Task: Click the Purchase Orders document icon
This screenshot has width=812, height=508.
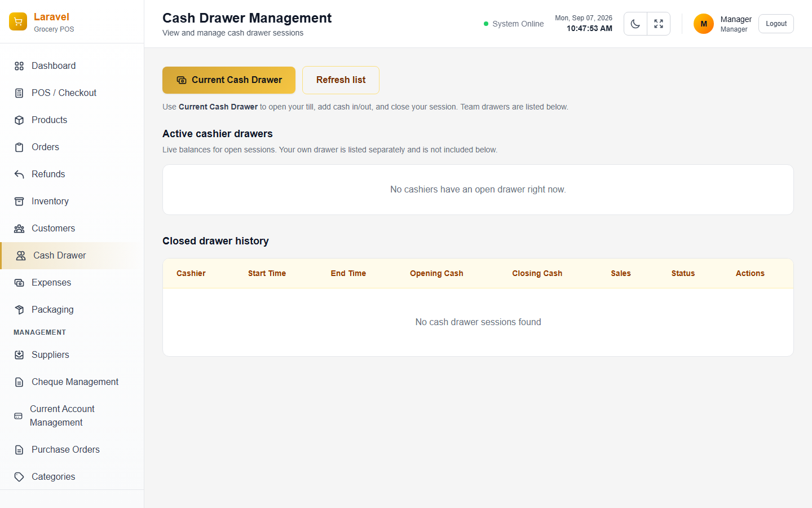Action: pyautogui.click(x=19, y=450)
